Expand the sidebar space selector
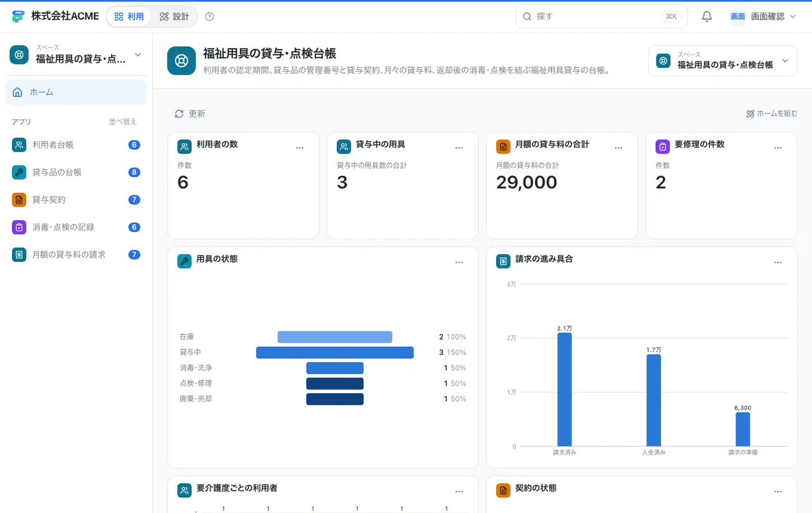The image size is (812, 513). pyautogui.click(x=76, y=55)
